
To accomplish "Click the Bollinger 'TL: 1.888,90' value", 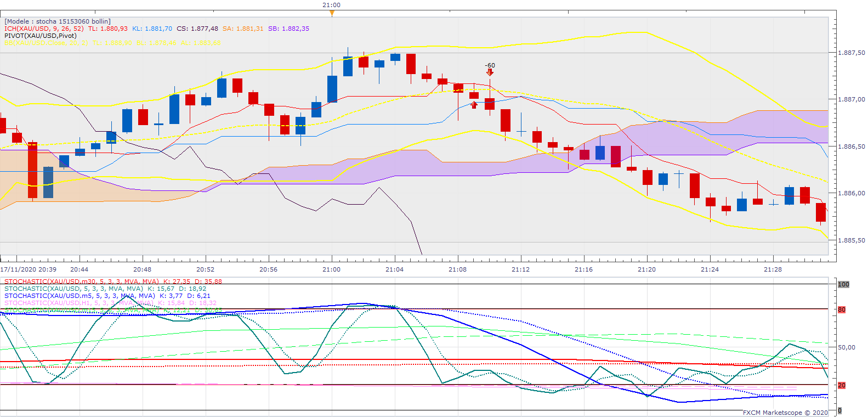I will tap(112, 43).
